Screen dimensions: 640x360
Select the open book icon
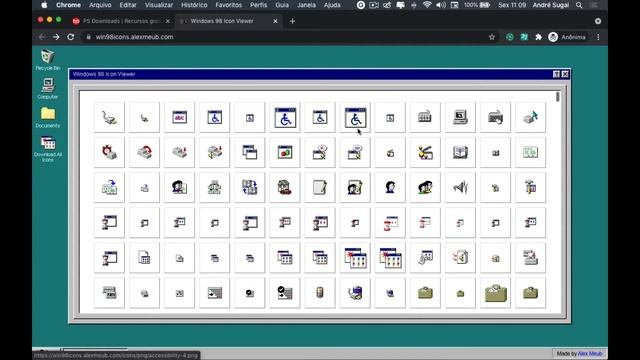point(460,153)
